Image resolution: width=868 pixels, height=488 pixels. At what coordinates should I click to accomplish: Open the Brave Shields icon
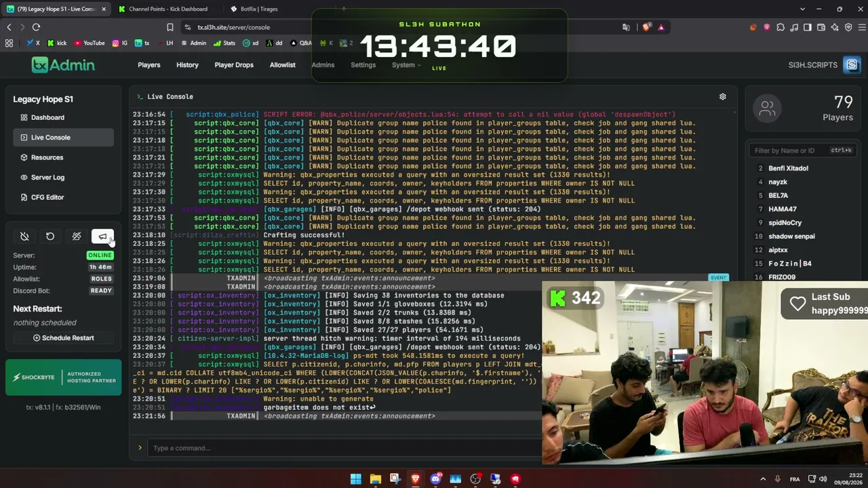click(646, 27)
